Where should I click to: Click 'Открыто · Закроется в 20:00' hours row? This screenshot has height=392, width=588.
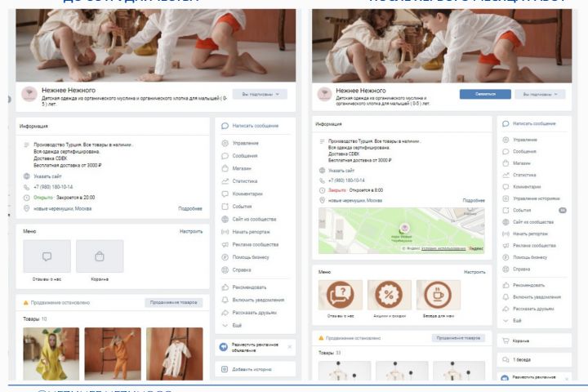[x=65, y=198]
